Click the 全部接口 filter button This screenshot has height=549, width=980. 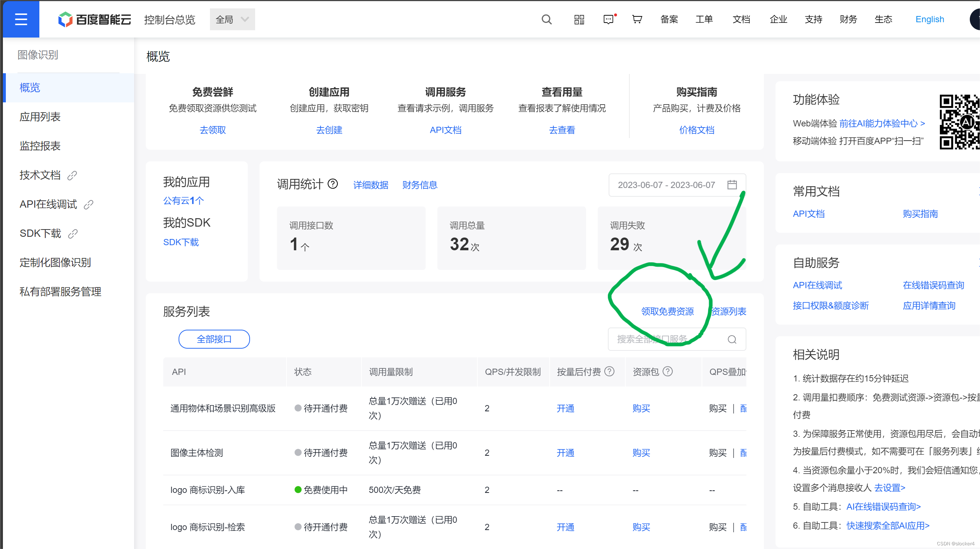click(214, 339)
